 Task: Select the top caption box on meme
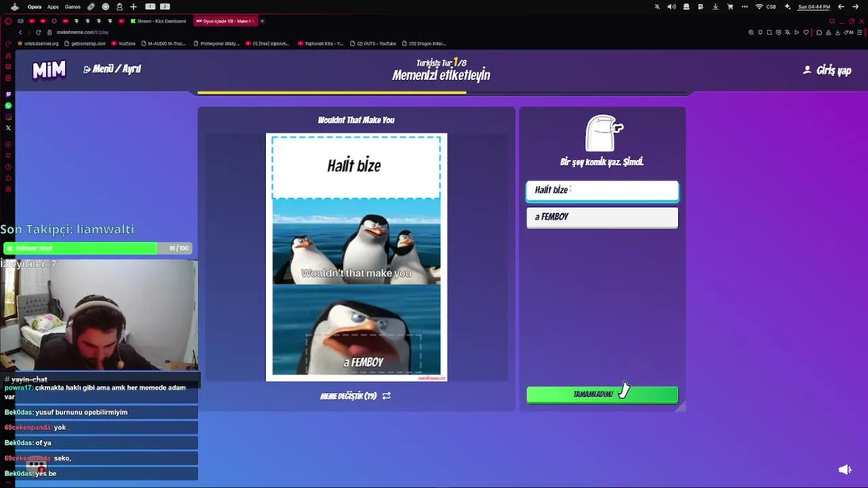[356, 167]
